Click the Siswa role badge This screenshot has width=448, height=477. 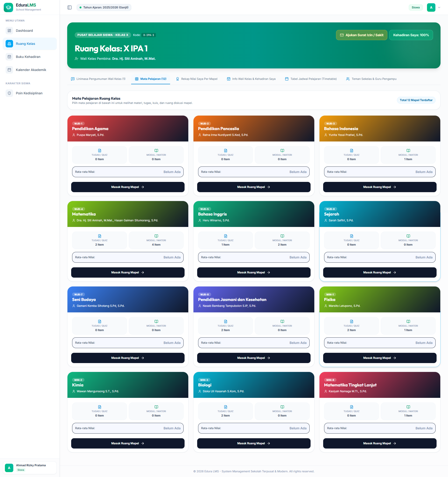[x=415, y=7]
